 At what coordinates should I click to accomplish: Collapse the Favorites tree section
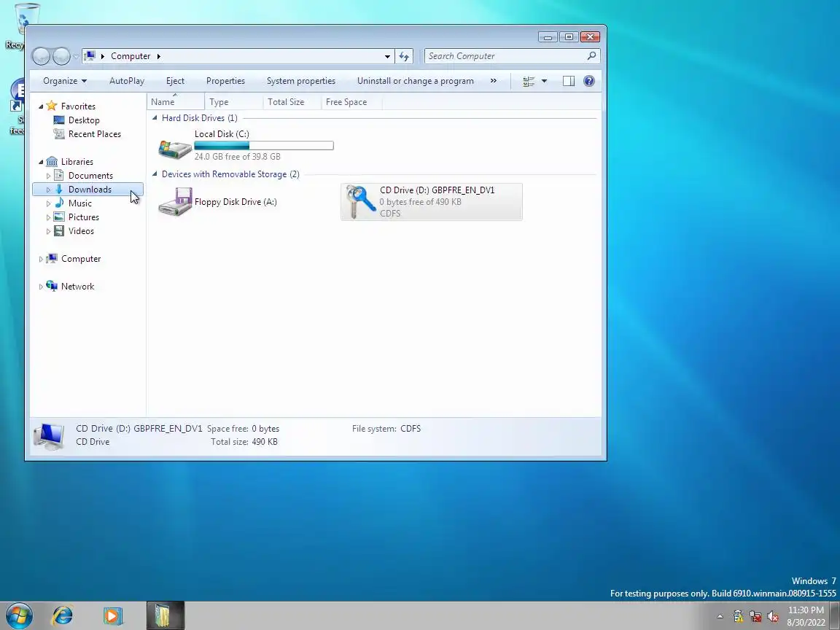tap(41, 106)
